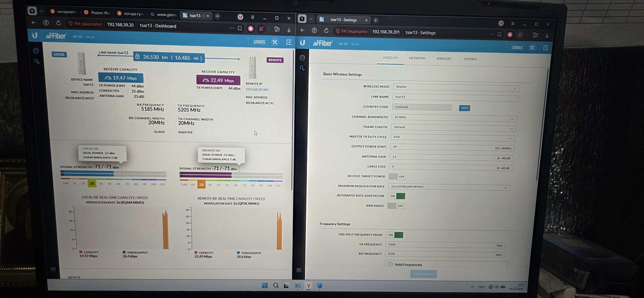Viewport: 644px width, 298px height.
Task: Open the System tab
Action: click(470, 59)
